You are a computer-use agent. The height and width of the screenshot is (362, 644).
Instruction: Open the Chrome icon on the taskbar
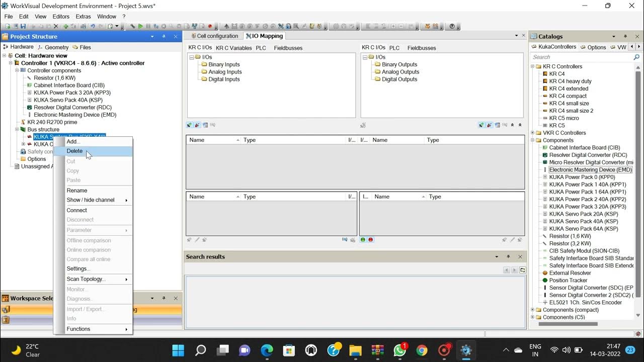tap(422, 350)
